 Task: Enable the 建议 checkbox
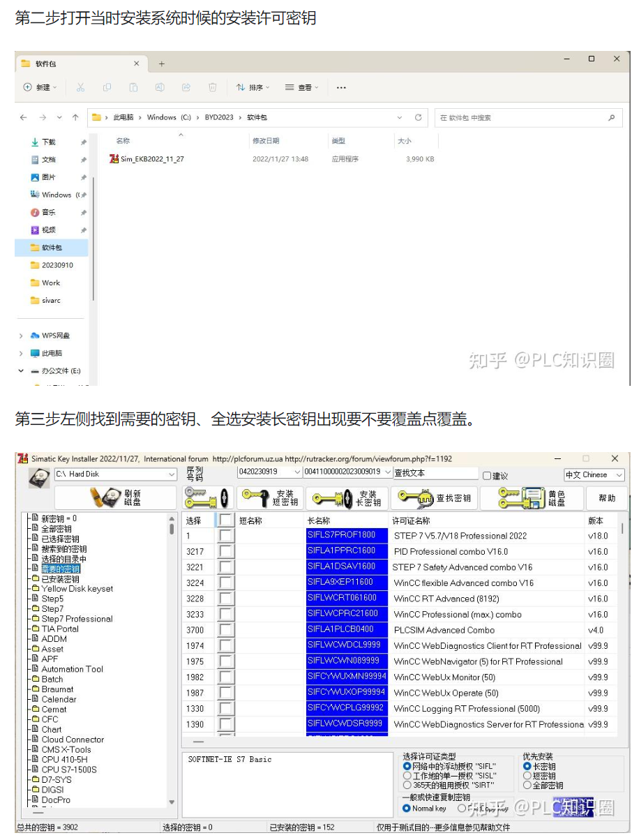coord(486,474)
